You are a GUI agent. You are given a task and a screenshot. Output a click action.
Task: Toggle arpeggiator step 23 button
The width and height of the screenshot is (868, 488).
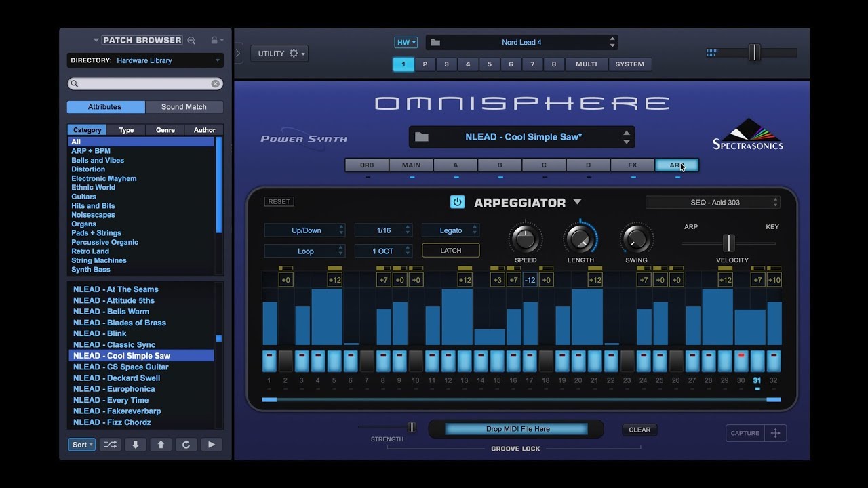(627, 361)
